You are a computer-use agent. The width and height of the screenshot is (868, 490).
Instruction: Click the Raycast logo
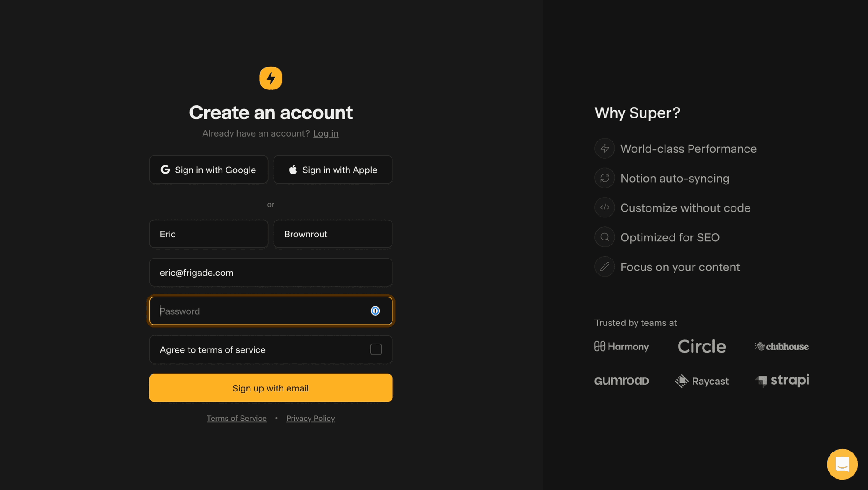point(702,381)
